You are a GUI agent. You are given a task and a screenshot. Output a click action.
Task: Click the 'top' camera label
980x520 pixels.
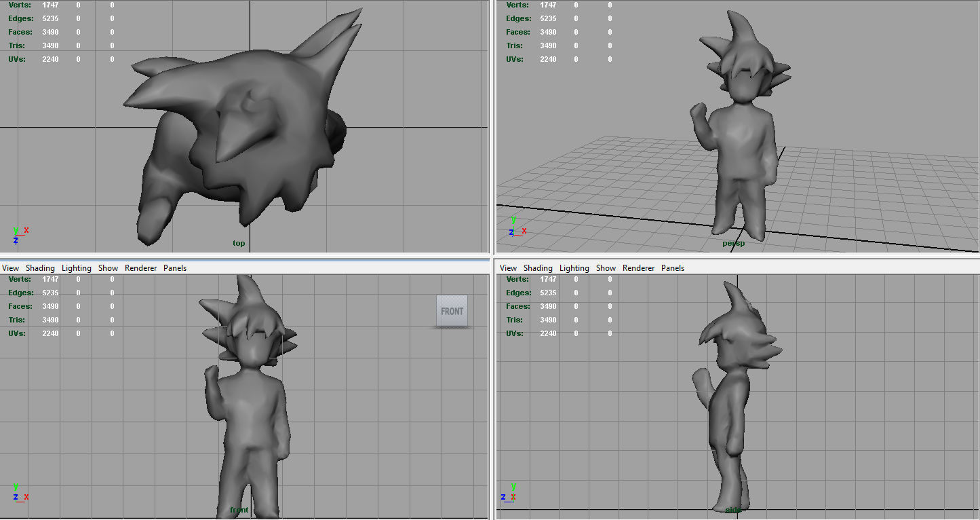239,243
